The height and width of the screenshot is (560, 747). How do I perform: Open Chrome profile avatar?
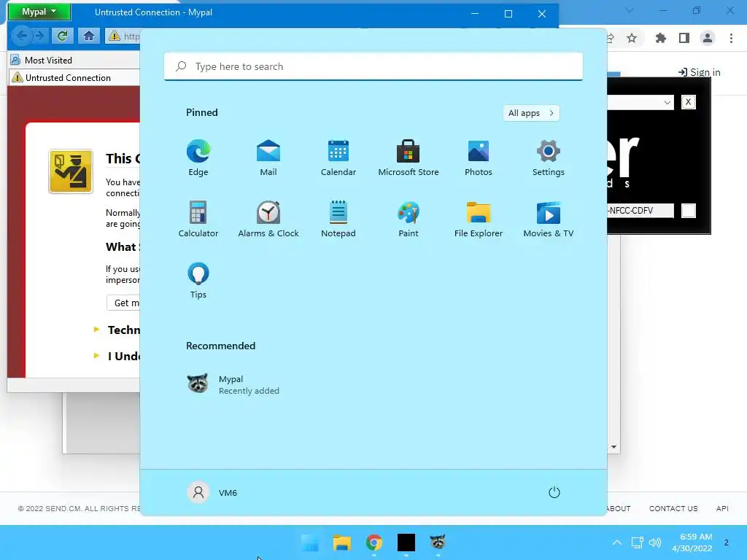tap(708, 38)
